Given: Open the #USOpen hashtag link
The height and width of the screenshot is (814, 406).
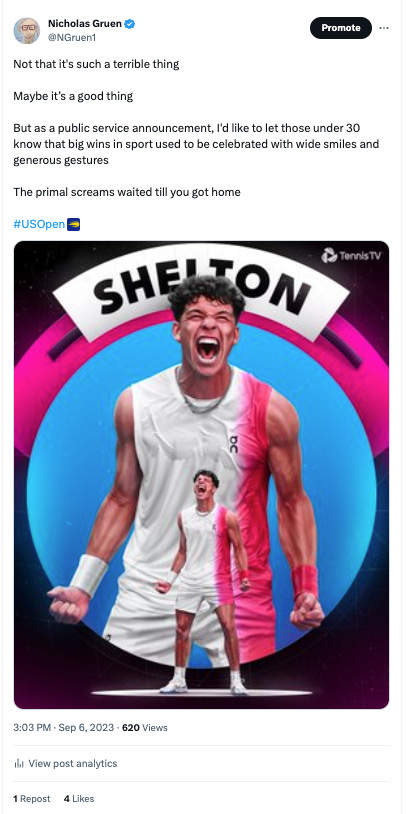Looking at the screenshot, I should coord(39,224).
